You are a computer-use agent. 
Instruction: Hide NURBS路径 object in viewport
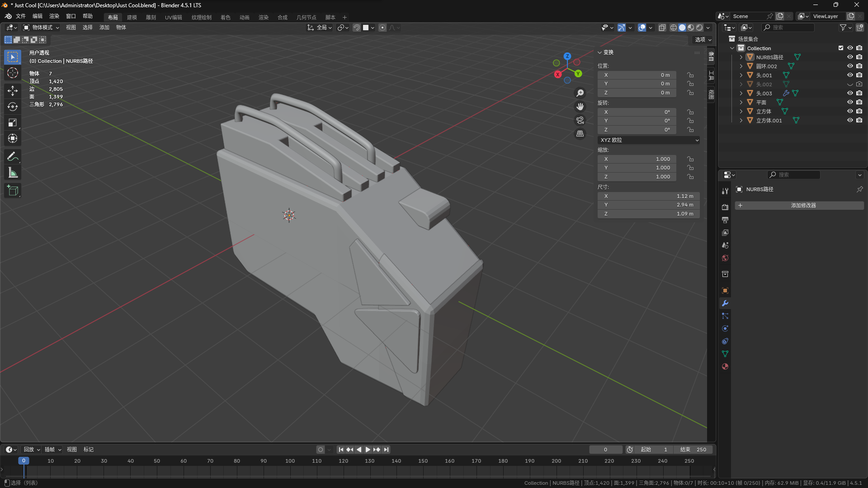(x=850, y=57)
